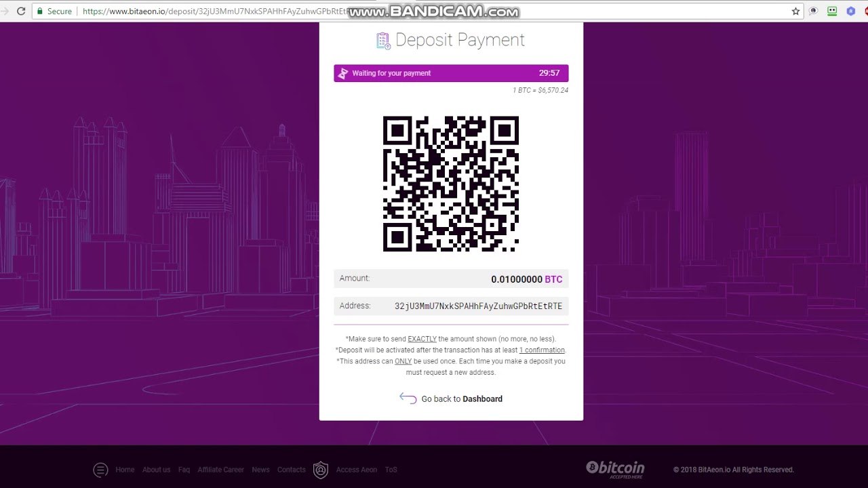Open News footer link

point(260,470)
